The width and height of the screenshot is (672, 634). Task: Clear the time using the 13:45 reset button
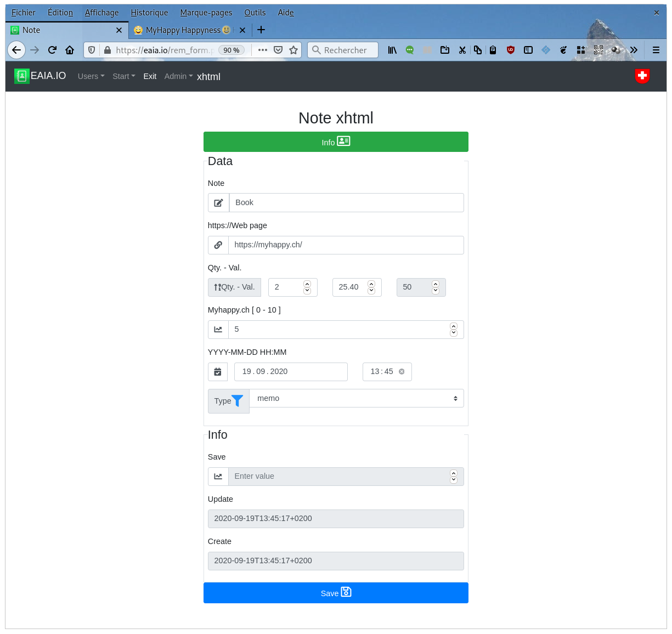(x=402, y=372)
